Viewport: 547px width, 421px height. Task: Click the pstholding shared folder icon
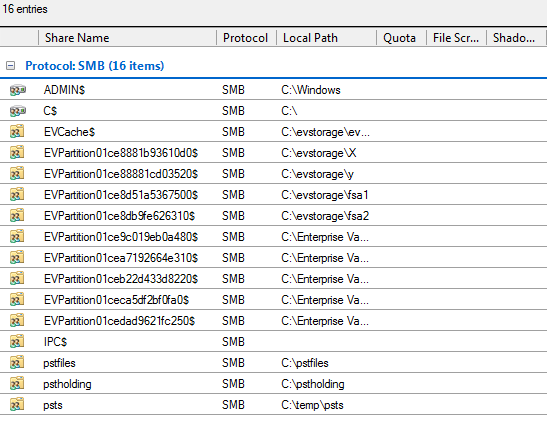(x=17, y=383)
